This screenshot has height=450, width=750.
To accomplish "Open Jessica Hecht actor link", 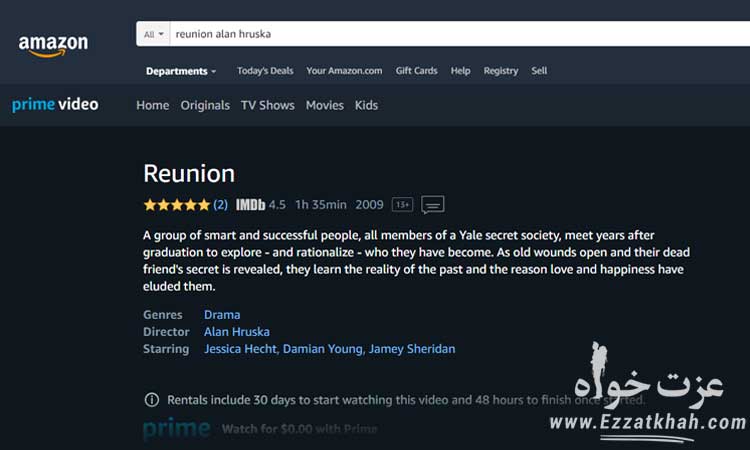I will click(x=240, y=349).
